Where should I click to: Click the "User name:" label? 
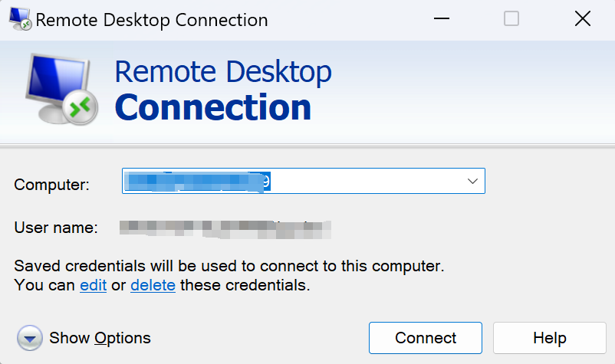click(x=56, y=228)
